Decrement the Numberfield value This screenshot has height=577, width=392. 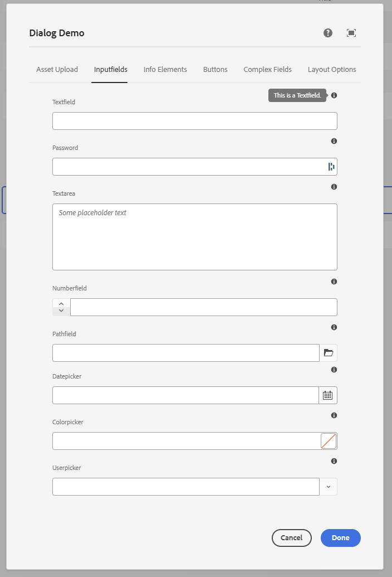[61, 311]
